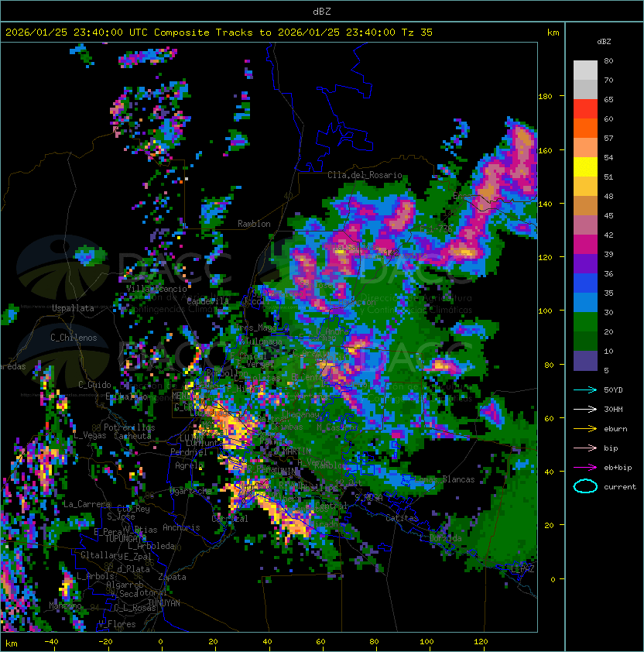The width and height of the screenshot is (644, 652).
Task: Click the '120' tick on the horizontal km axis
Action: (x=481, y=642)
